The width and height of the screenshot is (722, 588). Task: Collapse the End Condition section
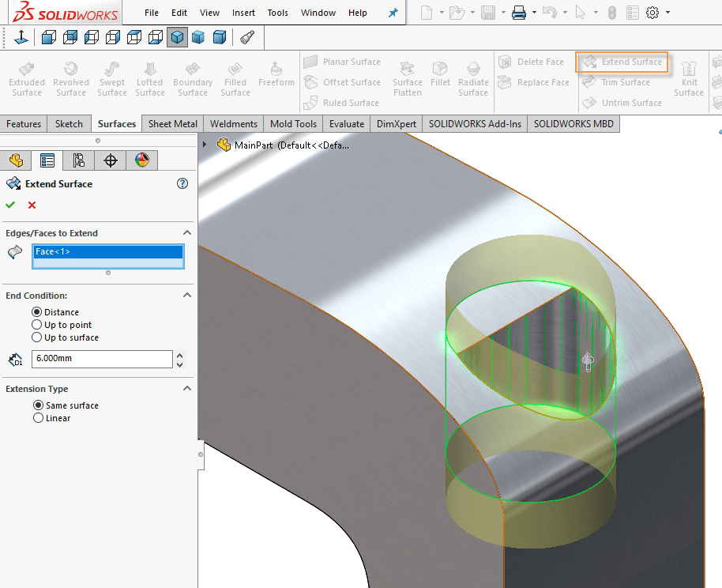pyautogui.click(x=187, y=295)
